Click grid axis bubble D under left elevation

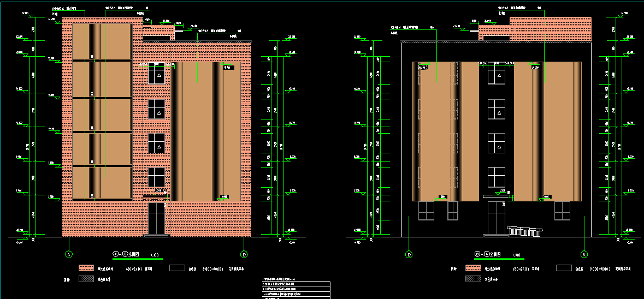(x=244, y=254)
